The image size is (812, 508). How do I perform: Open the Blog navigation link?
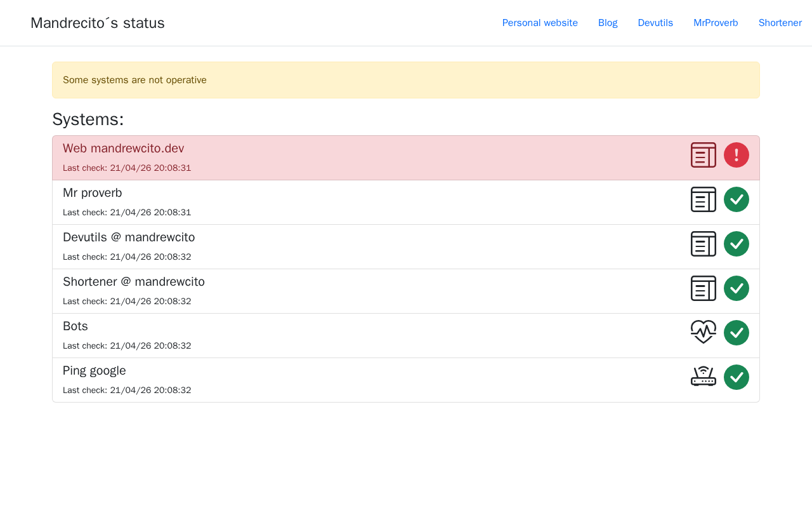(608, 23)
